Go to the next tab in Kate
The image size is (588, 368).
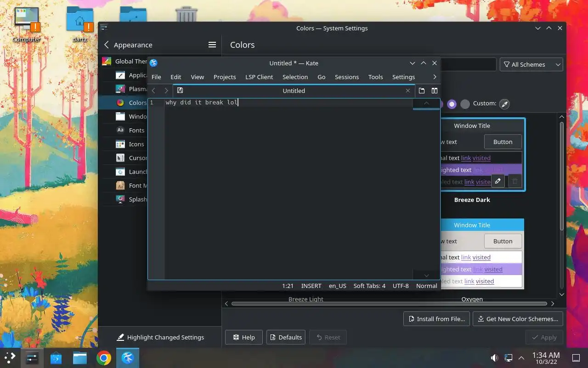166,91
